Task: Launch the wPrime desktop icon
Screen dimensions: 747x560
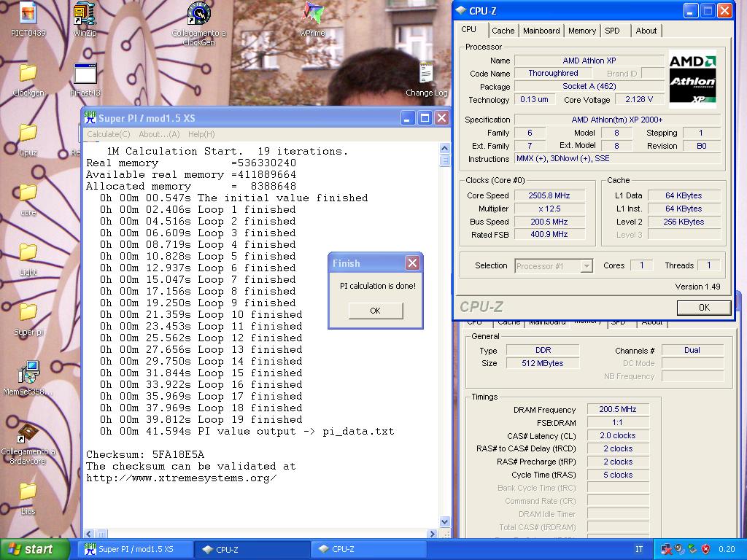Action: click(x=312, y=19)
